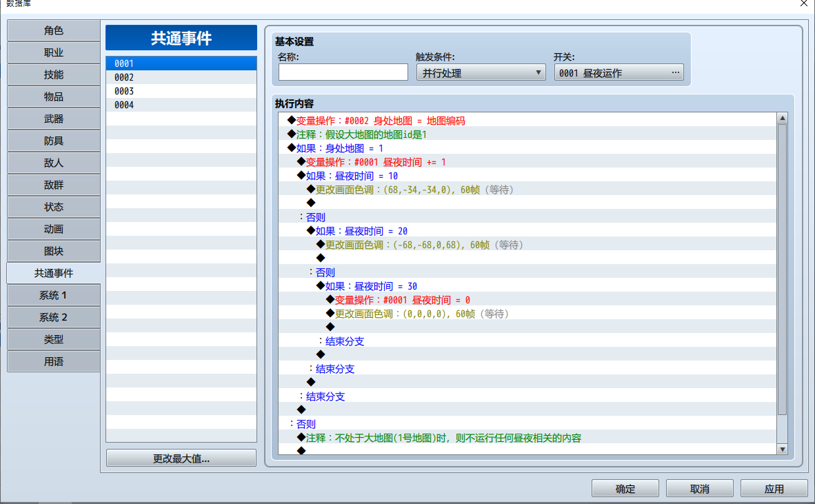This screenshot has width=815, height=504.
Task: Select command 变量操作 #0001 昼夜时间 += 1
Action: tap(527, 162)
